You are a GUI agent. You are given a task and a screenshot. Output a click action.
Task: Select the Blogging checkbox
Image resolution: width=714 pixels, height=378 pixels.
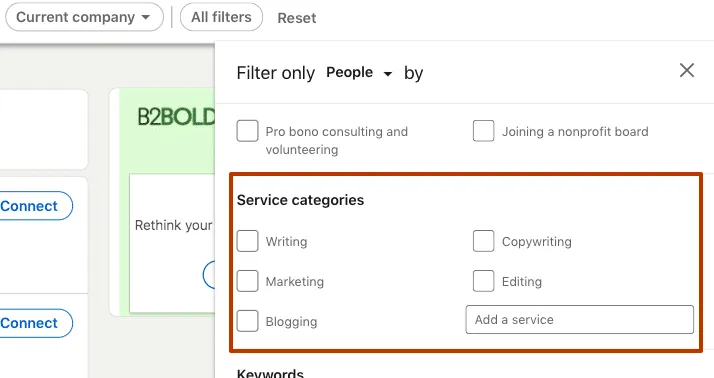coord(247,321)
